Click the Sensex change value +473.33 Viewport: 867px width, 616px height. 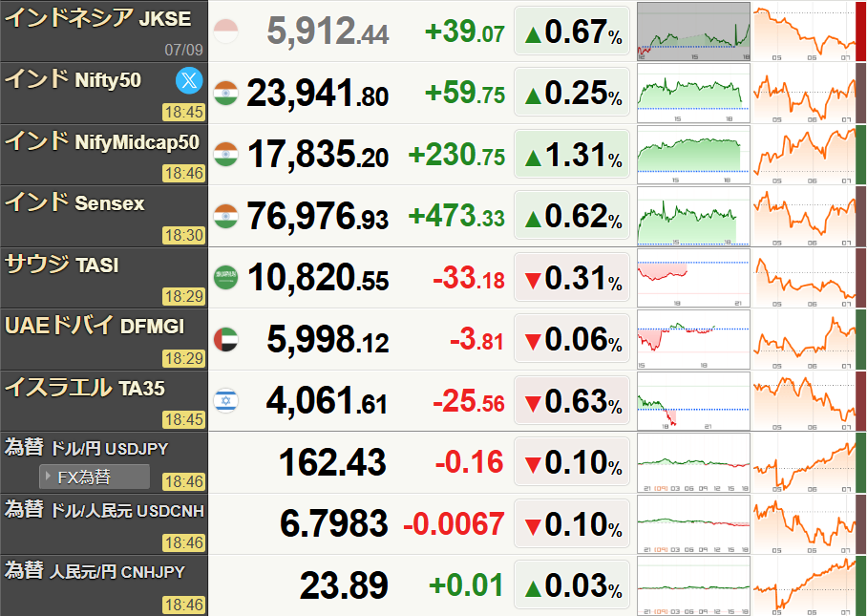[x=456, y=216]
